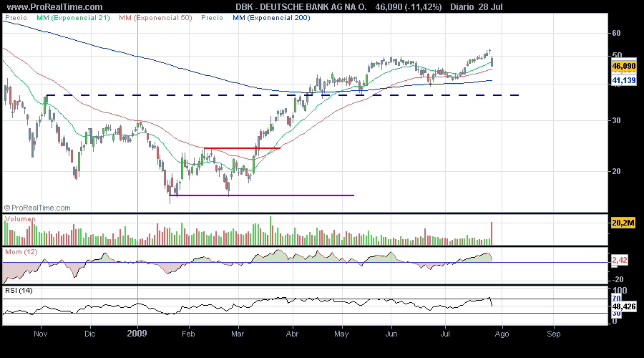The image size is (644, 358).
Task: Select the MM (Exponencial 50) legend label
Action: pos(156,18)
